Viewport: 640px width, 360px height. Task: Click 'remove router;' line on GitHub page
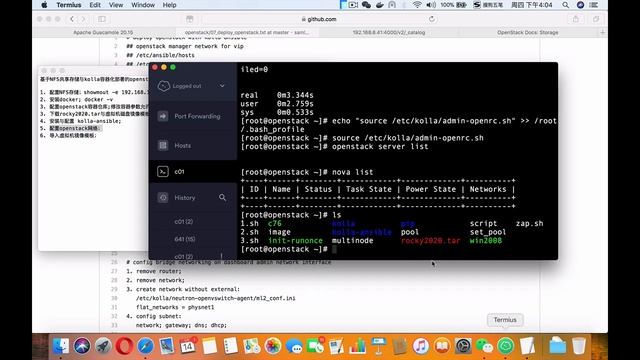click(x=154, y=271)
